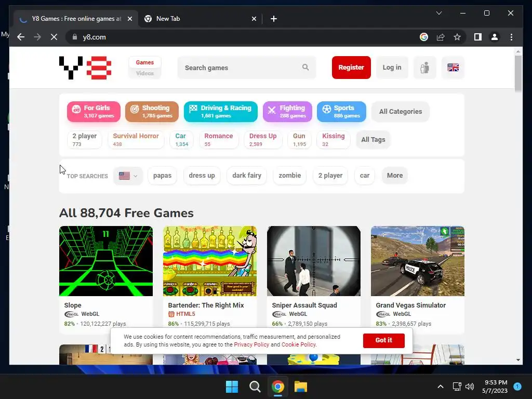The height and width of the screenshot is (399, 532).
Task: Open the For Girls category
Action: click(x=94, y=111)
